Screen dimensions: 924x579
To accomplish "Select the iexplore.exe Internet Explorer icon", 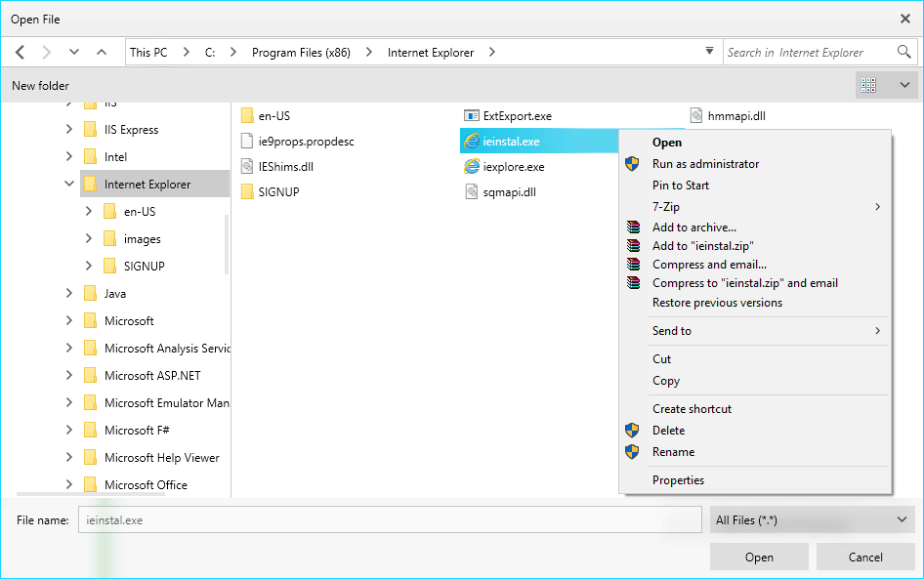I will point(474,166).
